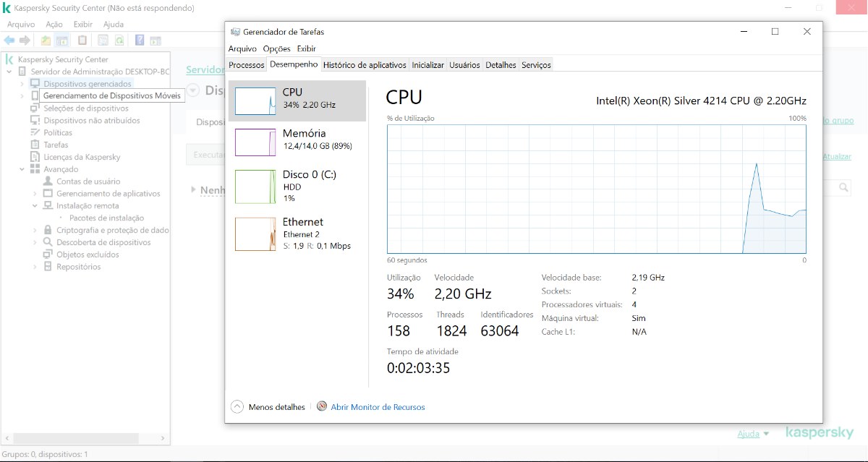
Task: Expand the Repositórios tree node
Action: click(x=35, y=267)
